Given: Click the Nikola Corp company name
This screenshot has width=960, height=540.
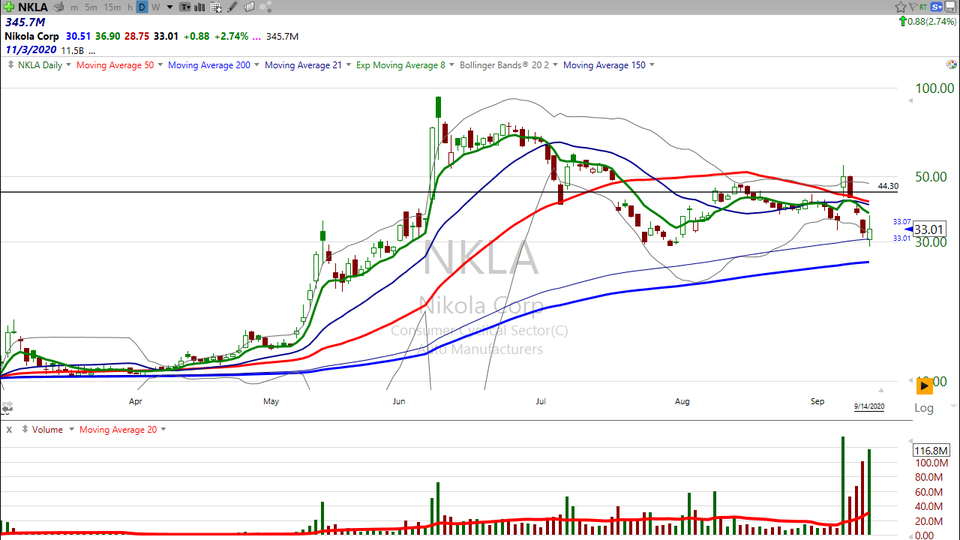Looking at the screenshot, I should 32,36.
